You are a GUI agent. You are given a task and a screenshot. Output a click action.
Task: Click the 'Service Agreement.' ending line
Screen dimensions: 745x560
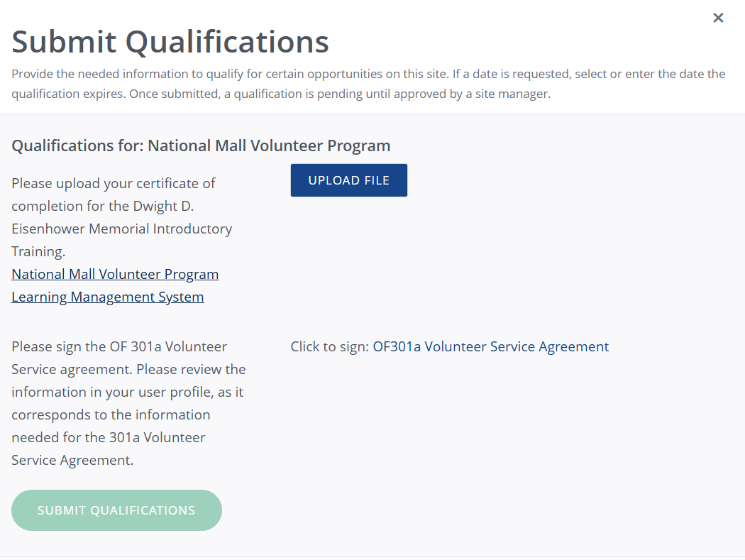pyautogui.click(x=72, y=460)
